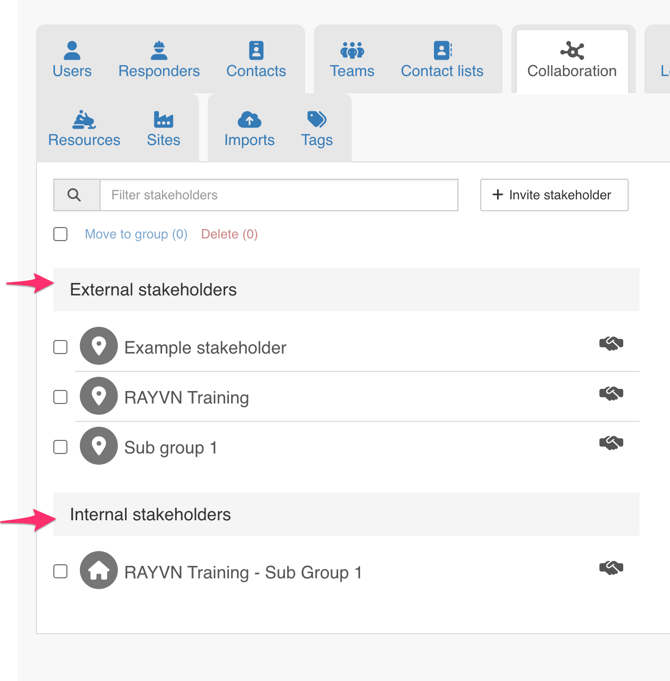Image resolution: width=670 pixels, height=681 pixels.
Task: Click the Delete (0) link
Action: (x=229, y=234)
